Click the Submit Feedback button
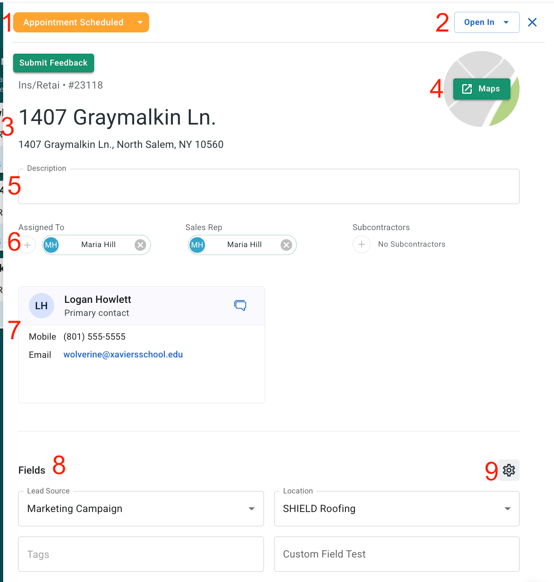The width and height of the screenshot is (554, 582). click(x=53, y=63)
